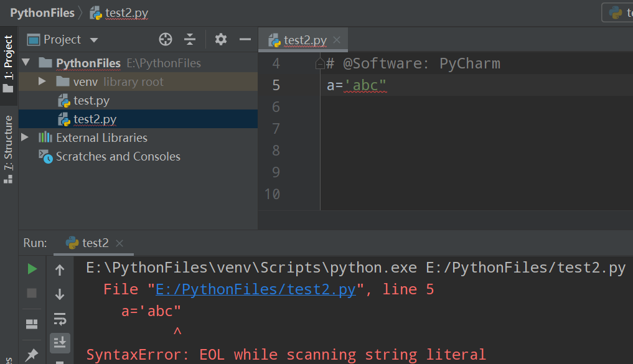Toggle soft-wrap in run console
The width and height of the screenshot is (633, 364).
[60, 319]
